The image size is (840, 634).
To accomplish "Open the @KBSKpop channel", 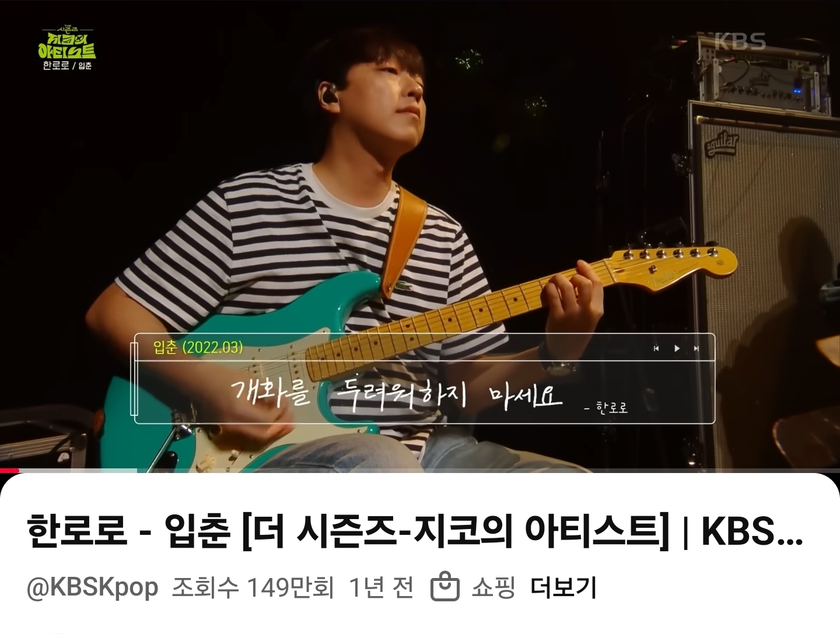I will click(93, 587).
